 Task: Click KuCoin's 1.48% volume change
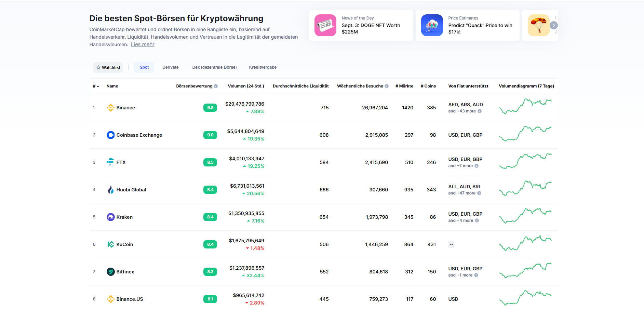click(x=255, y=248)
